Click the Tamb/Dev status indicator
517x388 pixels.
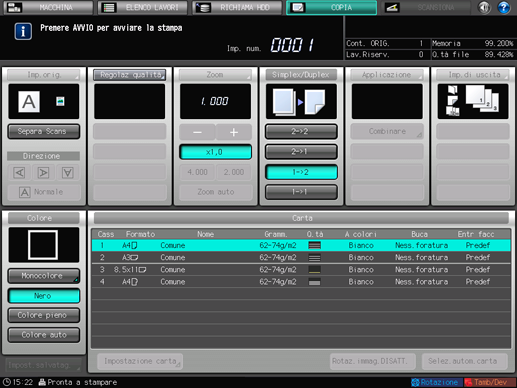point(490,382)
